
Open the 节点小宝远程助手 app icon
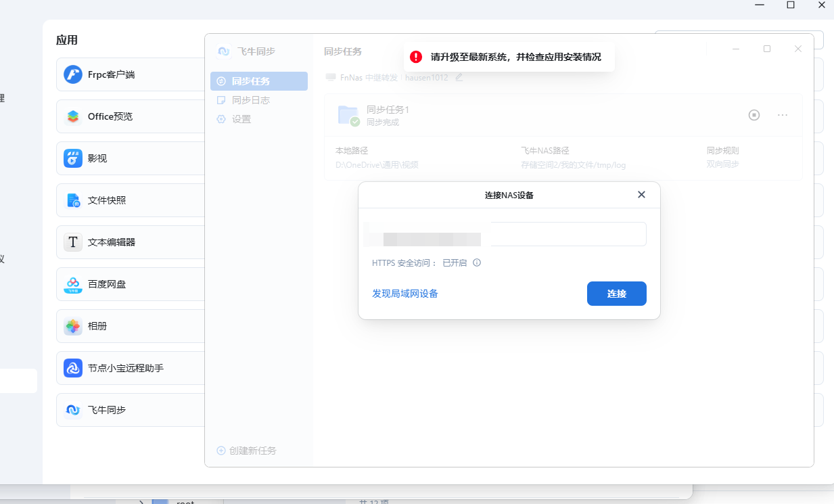(73, 368)
